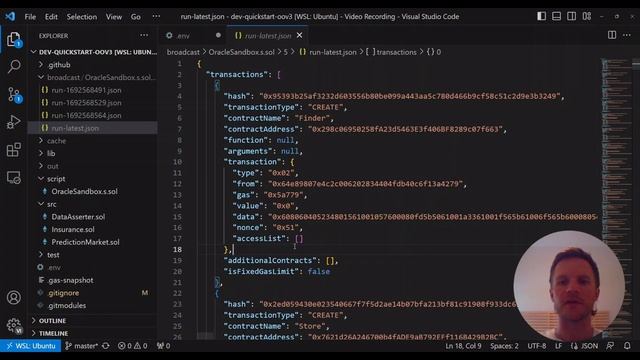The image size is (640, 360).
Task: Expand the TIMELINE section
Action: point(94,333)
